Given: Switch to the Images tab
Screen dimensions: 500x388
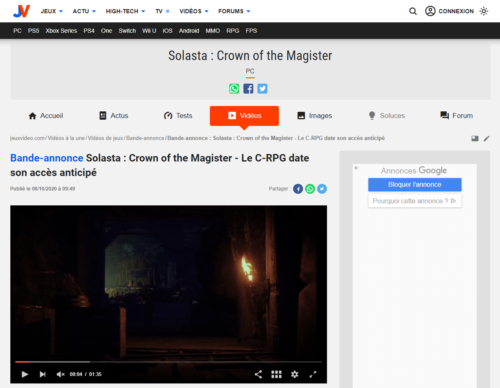Looking at the screenshot, I should [314, 116].
